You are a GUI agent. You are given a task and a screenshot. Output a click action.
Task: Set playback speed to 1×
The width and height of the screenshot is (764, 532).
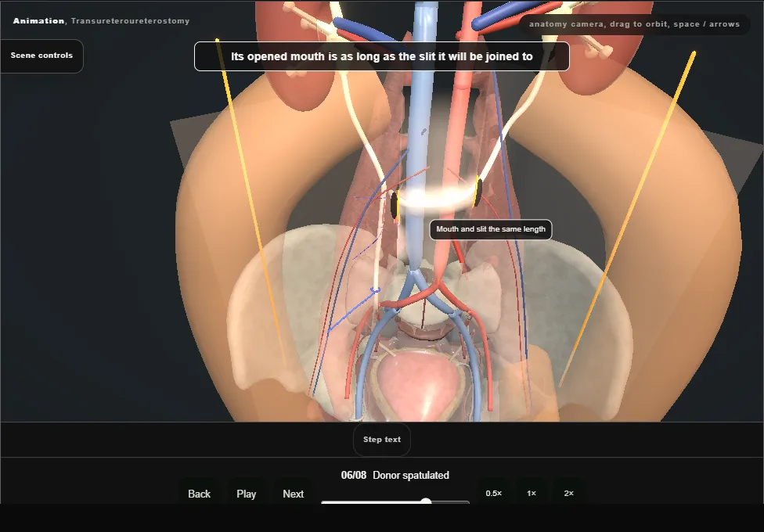(532, 493)
